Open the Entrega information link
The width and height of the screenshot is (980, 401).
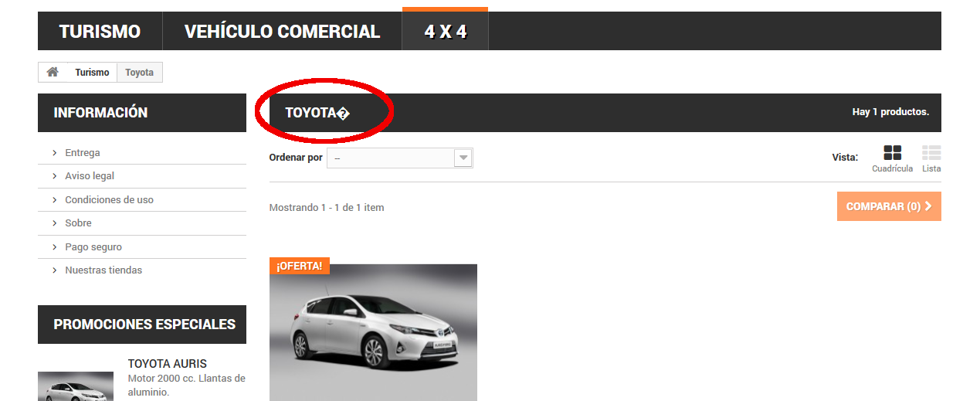83,153
